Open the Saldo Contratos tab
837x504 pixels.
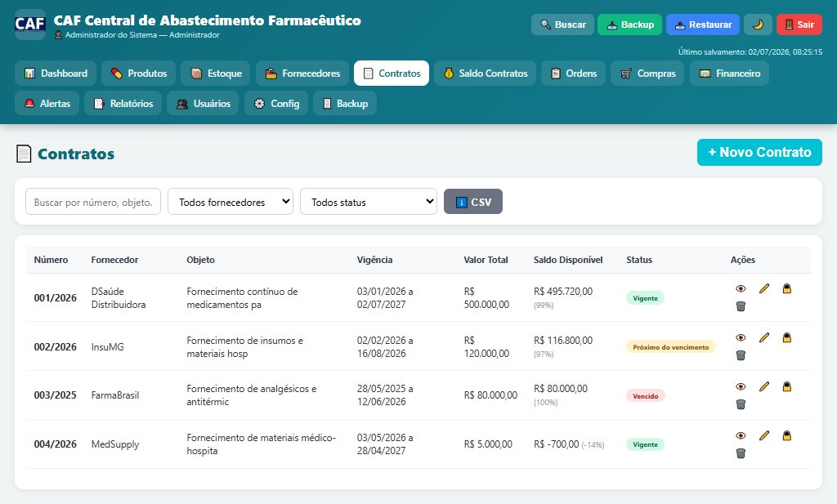[486, 73]
